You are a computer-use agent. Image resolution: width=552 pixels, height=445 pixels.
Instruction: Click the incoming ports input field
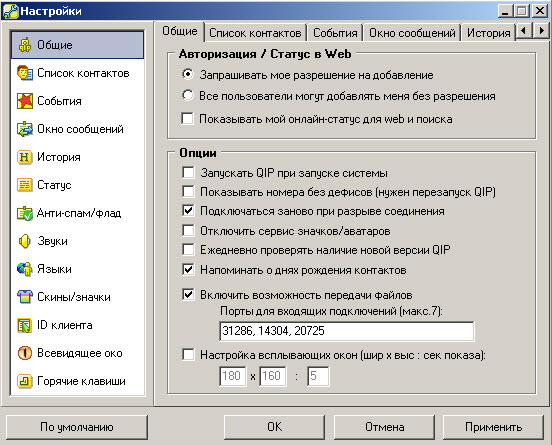(347, 331)
